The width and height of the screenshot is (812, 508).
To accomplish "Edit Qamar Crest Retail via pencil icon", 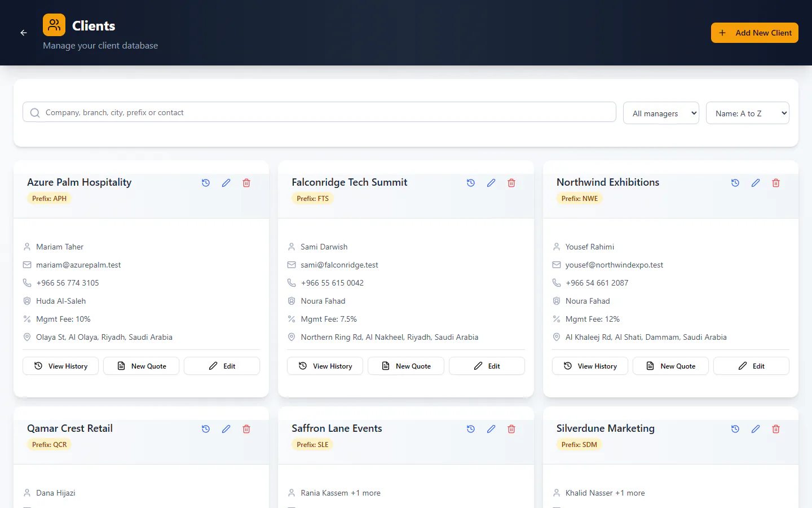I will click(226, 429).
